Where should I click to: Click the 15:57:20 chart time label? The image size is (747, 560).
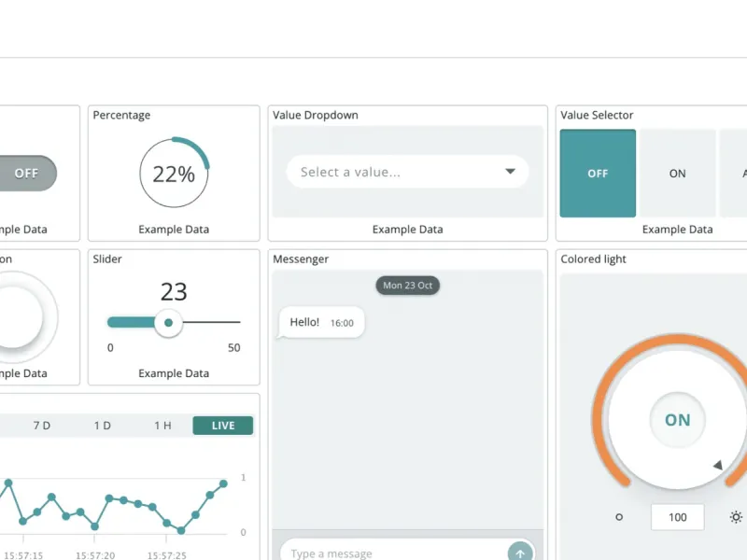pos(95,555)
